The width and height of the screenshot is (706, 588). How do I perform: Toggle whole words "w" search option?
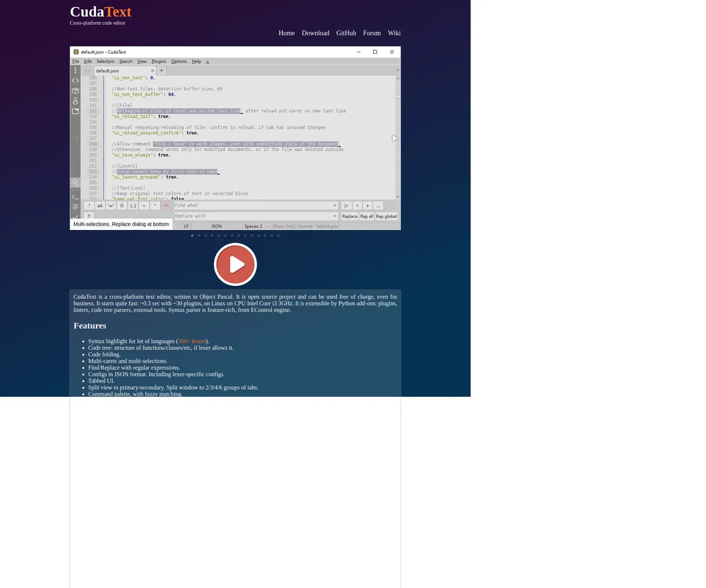point(111,206)
